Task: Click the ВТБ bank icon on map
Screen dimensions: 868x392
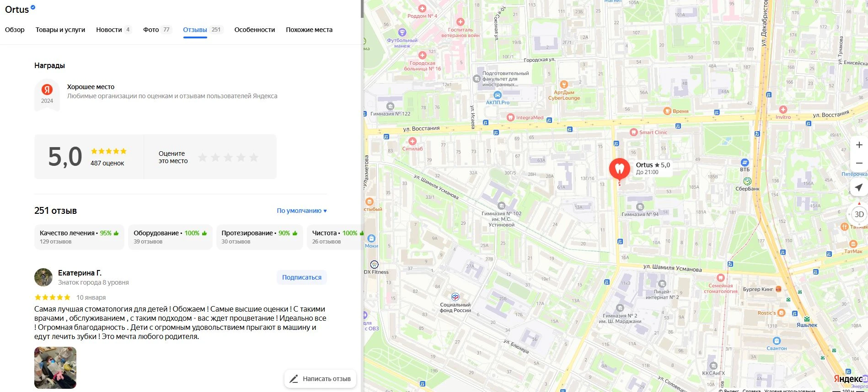Action: pos(745,163)
